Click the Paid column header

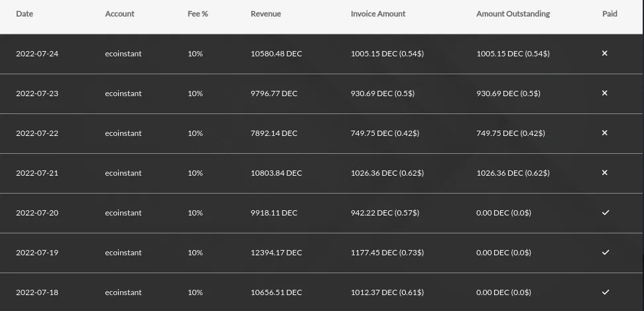coord(610,14)
